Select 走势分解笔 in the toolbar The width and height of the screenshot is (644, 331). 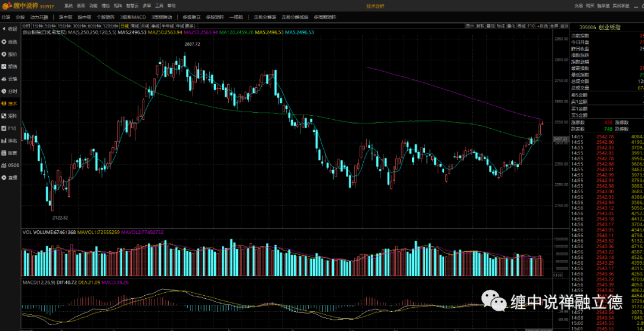pyautogui.click(x=265, y=17)
